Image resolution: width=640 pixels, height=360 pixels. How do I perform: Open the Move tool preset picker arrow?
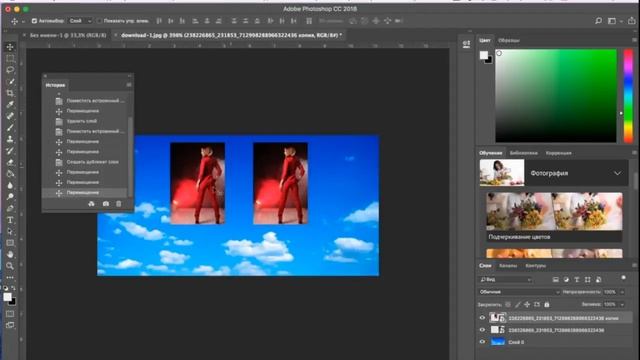tap(23, 21)
